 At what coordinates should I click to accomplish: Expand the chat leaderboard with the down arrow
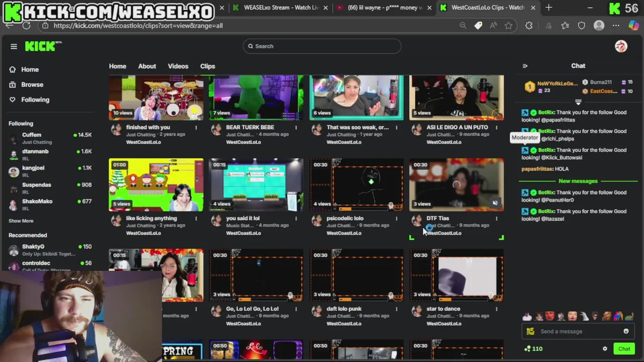(578, 103)
